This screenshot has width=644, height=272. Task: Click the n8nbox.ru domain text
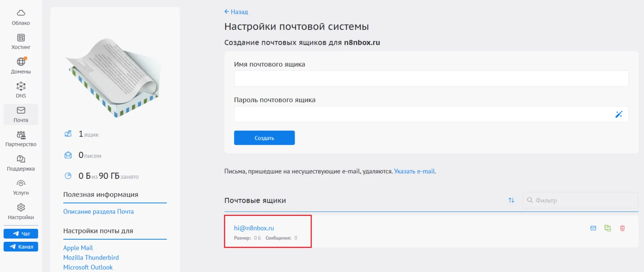(362, 42)
